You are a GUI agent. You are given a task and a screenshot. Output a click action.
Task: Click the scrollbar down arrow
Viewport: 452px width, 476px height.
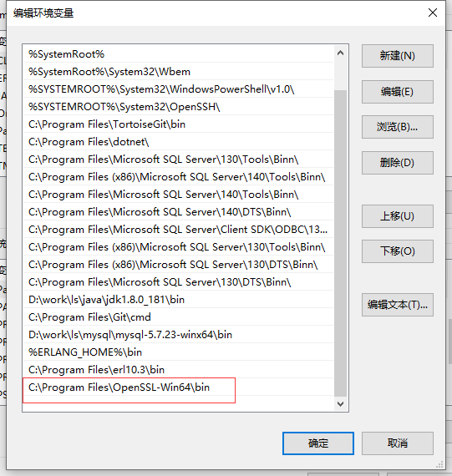(341, 403)
